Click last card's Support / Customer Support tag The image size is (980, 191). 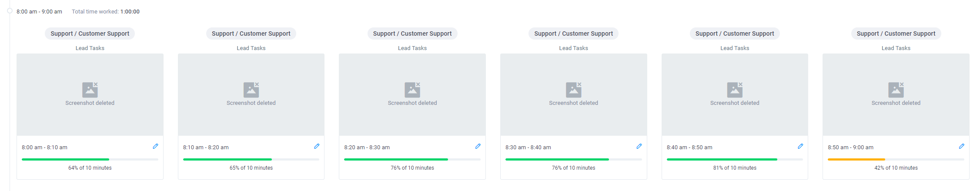click(x=896, y=34)
